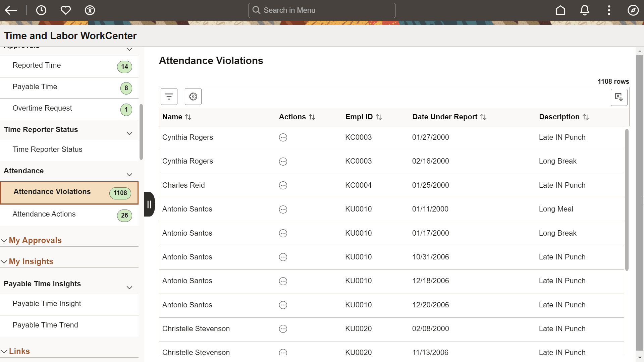644x362 pixels.
Task: Open the Favorites heart icon
Action: pos(65,10)
